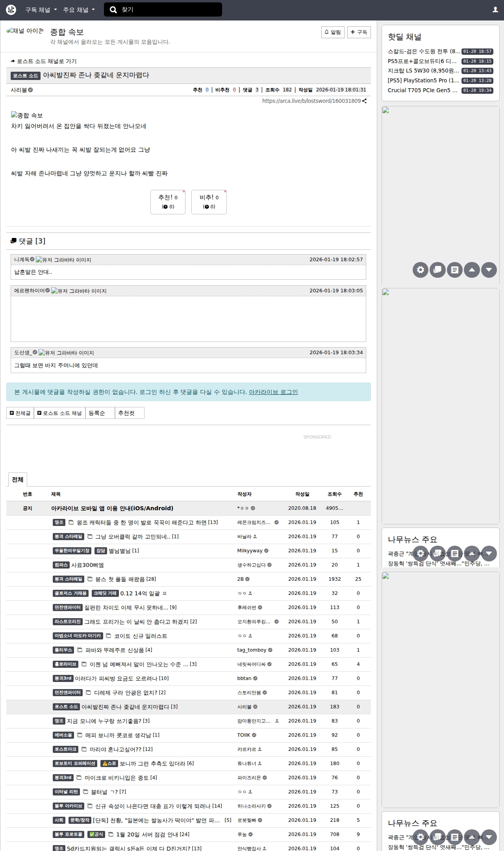Expand the 구독 채널 dropdown
The image size is (504, 851).
pos(41,10)
